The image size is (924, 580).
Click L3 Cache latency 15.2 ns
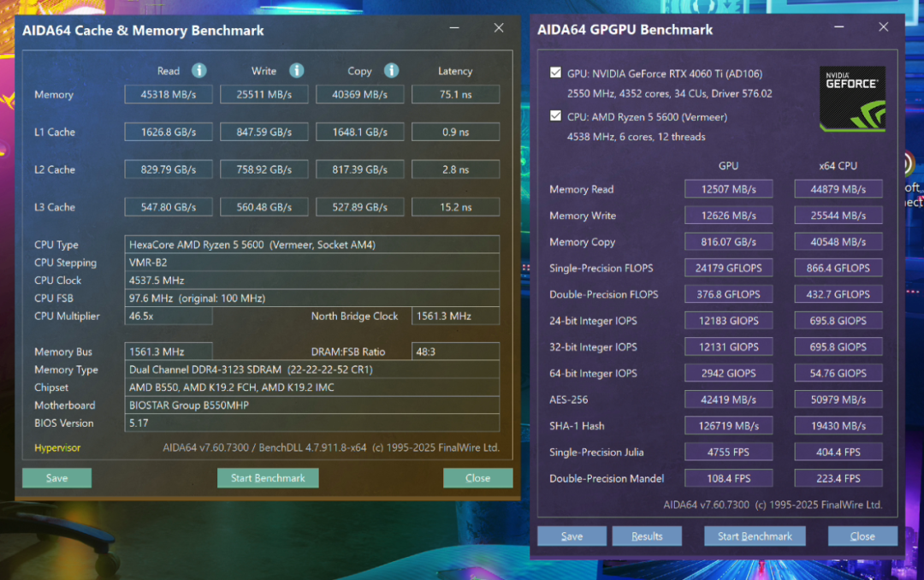coord(455,208)
